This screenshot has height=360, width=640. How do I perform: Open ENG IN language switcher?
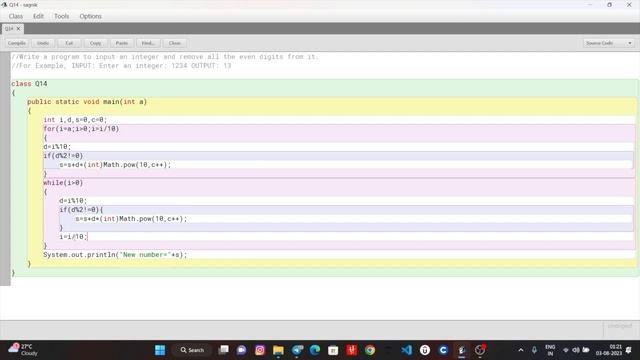tap(550, 350)
